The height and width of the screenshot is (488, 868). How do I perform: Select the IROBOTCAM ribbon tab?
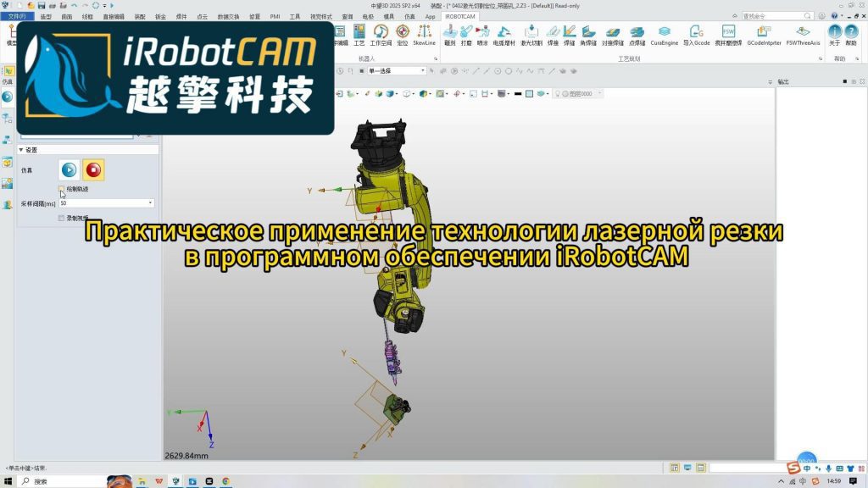click(460, 17)
